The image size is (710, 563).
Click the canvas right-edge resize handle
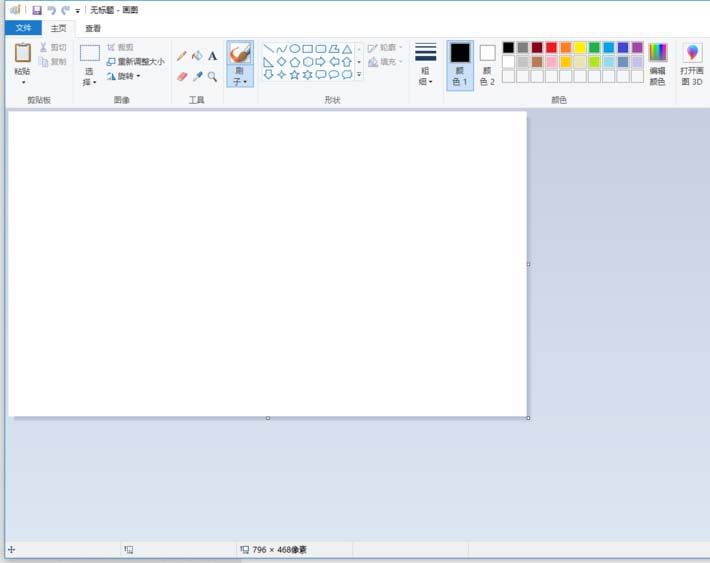pyautogui.click(x=528, y=264)
